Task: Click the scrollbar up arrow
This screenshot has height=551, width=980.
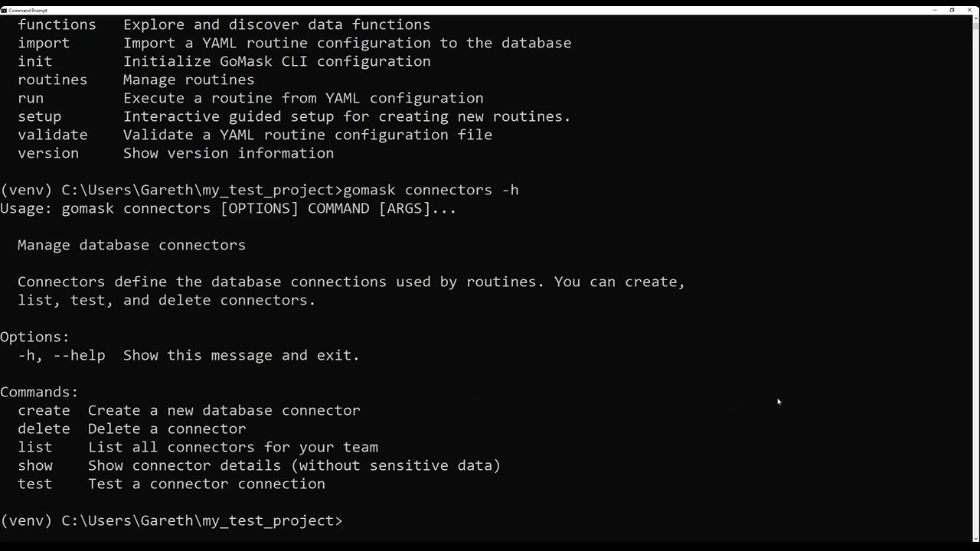Action: point(975,19)
